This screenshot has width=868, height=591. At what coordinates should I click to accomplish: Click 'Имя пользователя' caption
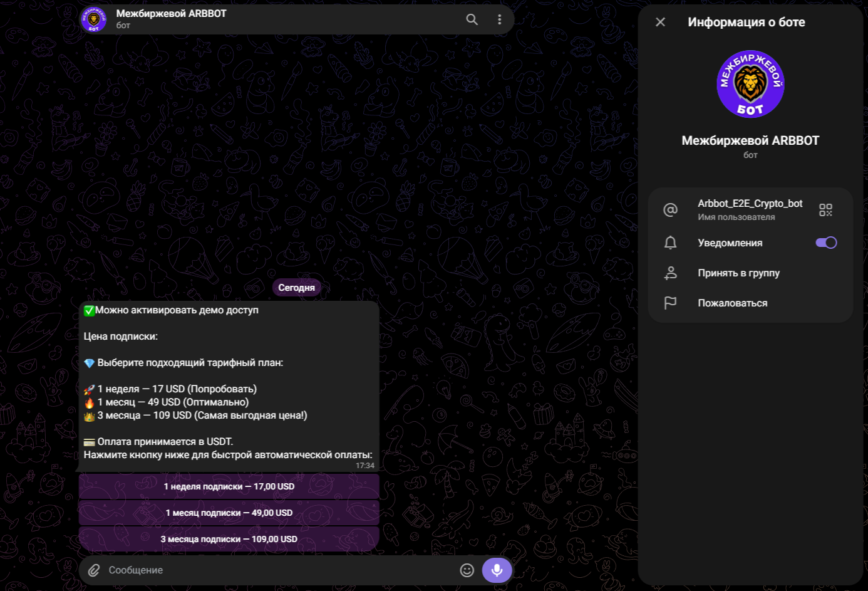(736, 217)
